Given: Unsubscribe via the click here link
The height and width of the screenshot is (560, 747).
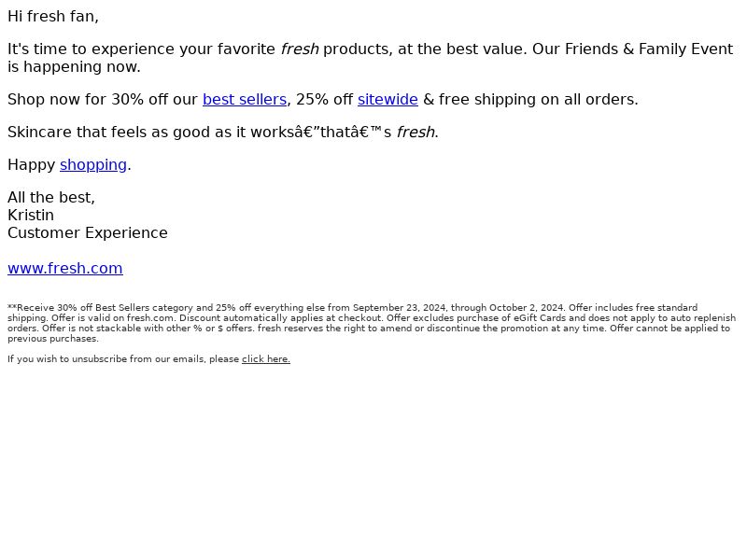Looking at the screenshot, I should tap(266, 359).
